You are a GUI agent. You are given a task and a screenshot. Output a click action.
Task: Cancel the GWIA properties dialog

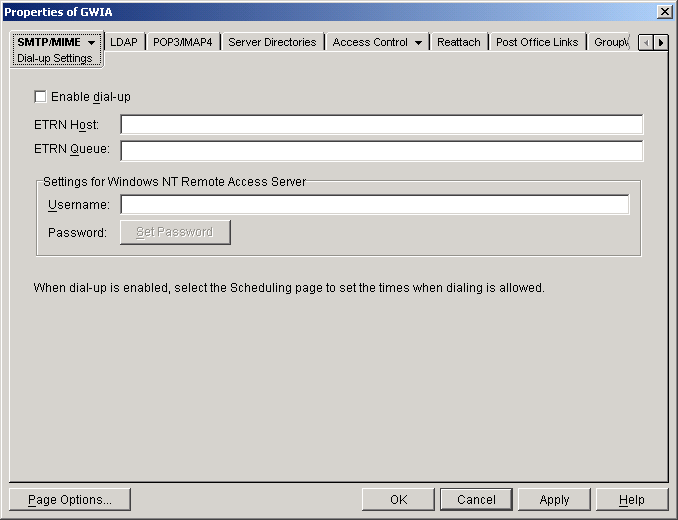(476, 500)
